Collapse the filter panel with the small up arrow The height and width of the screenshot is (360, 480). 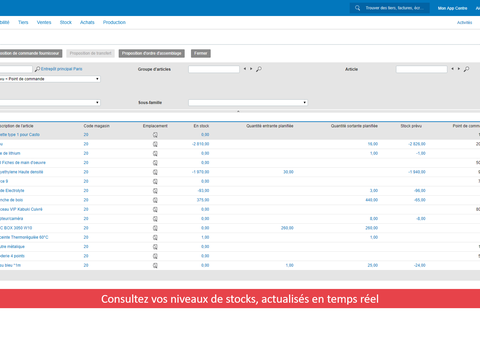pos(238,111)
